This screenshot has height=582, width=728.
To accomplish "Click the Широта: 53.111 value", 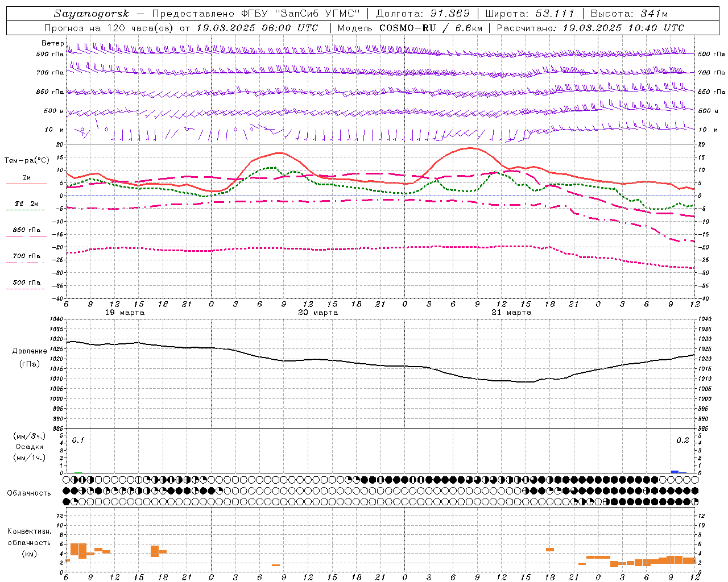I will coord(530,14).
